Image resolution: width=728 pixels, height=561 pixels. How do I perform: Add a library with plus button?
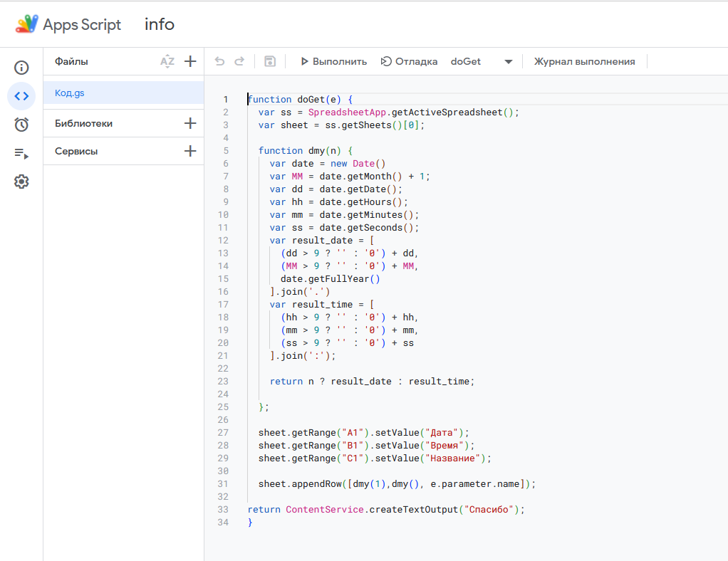pos(190,123)
